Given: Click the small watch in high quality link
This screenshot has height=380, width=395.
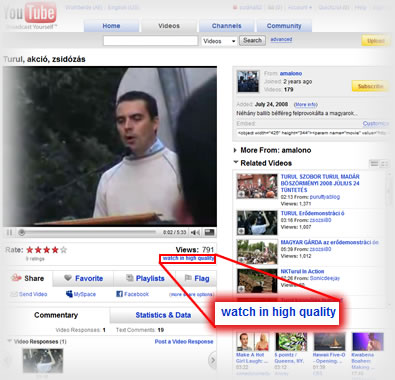Looking at the screenshot, I should click(x=188, y=258).
